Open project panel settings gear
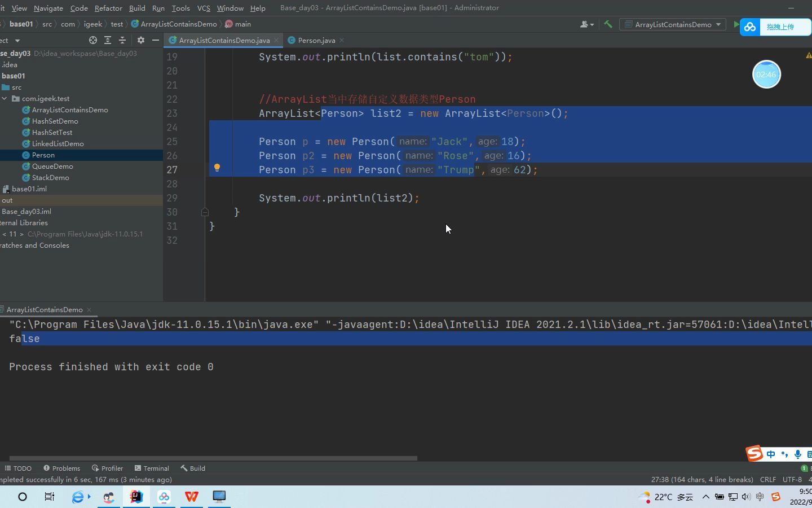 click(x=141, y=40)
